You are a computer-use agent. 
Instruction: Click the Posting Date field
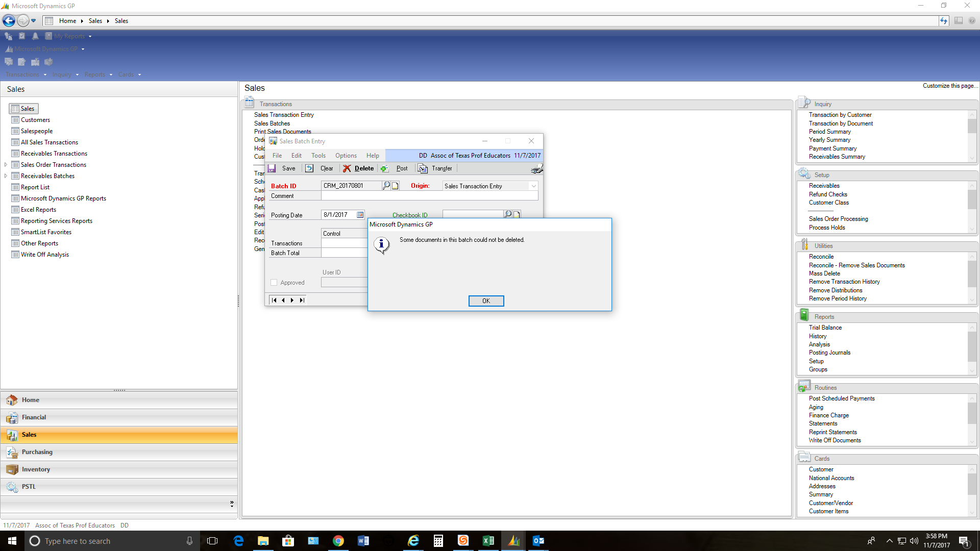pos(339,215)
